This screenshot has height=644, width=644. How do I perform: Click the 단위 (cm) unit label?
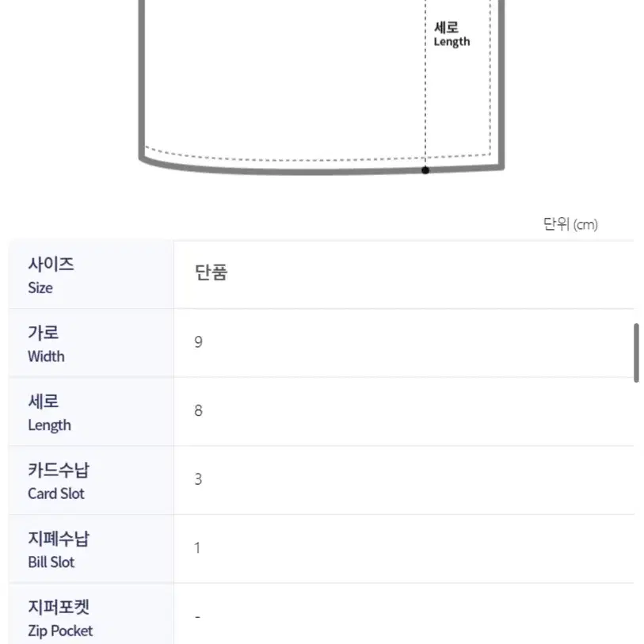click(570, 224)
